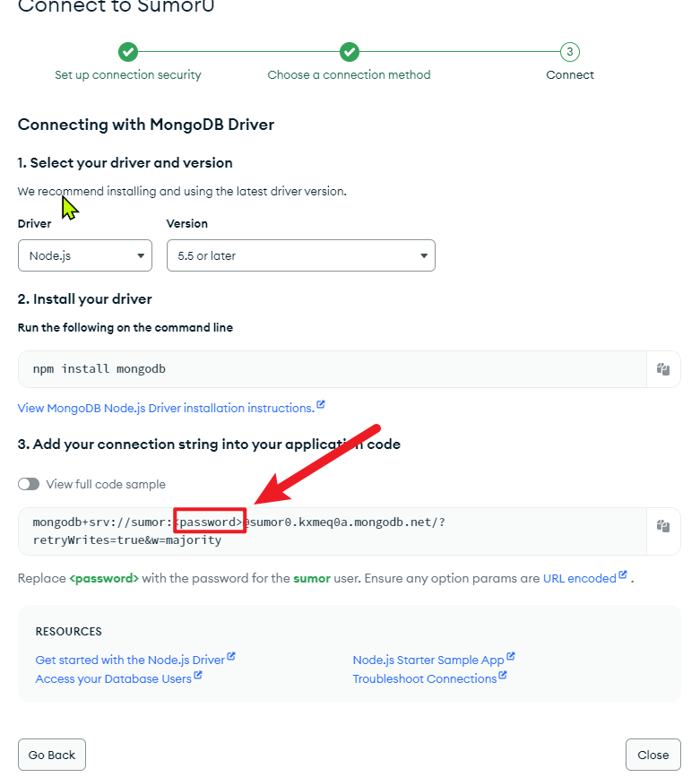Click the 'RESOURCES' heading

coord(68,631)
